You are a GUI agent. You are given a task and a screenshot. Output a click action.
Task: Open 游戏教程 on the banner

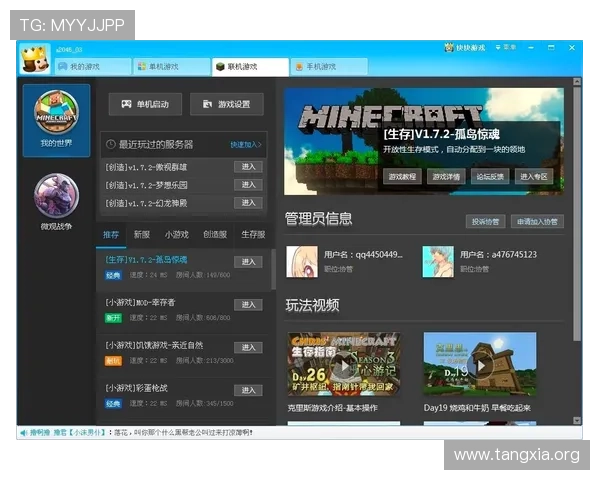(x=402, y=176)
